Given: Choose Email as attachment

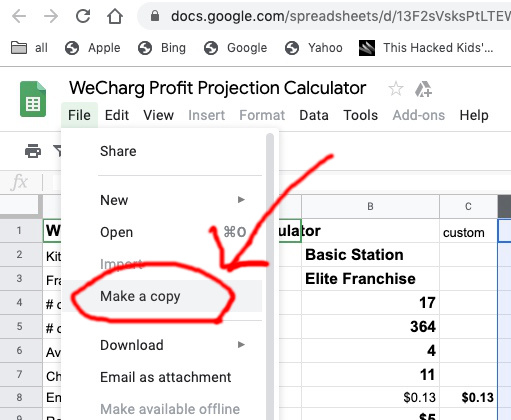Looking at the screenshot, I should (x=163, y=377).
